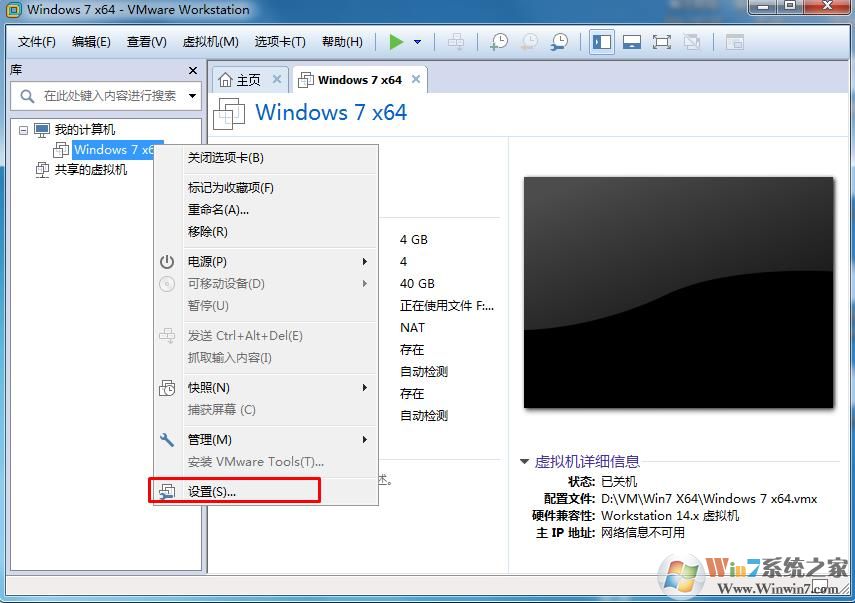
Task: Open the 编辑(E) menu
Action: (x=91, y=42)
